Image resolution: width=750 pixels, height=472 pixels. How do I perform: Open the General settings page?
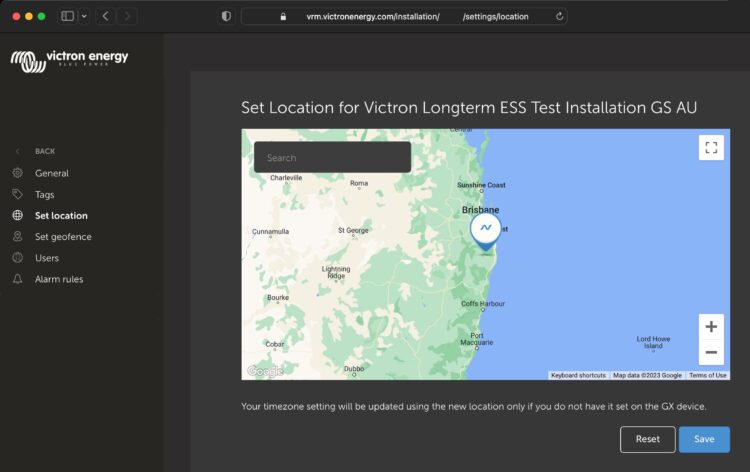point(52,173)
